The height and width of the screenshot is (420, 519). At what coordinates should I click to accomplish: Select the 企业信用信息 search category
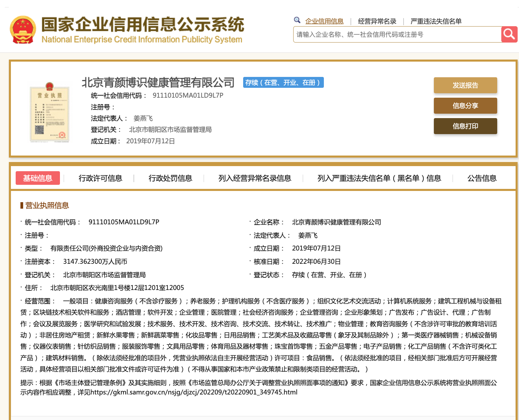point(324,21)
